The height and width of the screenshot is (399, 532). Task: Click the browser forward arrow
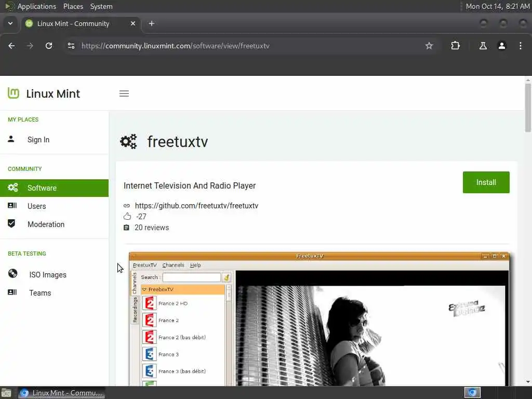coord(30,46)
